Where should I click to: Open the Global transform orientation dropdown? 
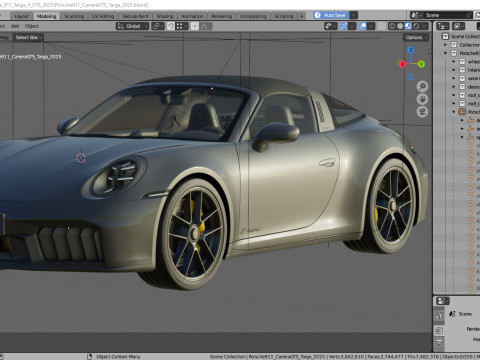[x=132, y=26]
